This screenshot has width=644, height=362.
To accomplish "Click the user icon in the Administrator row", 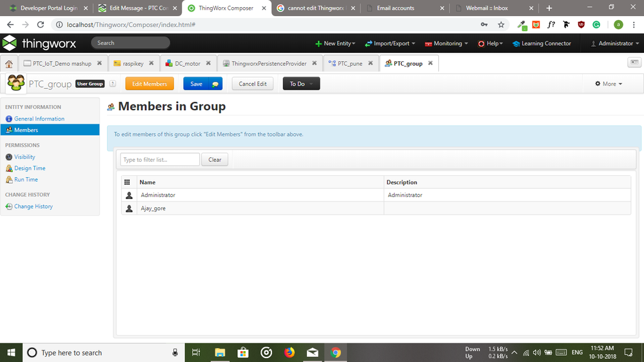I will (129, 195).
